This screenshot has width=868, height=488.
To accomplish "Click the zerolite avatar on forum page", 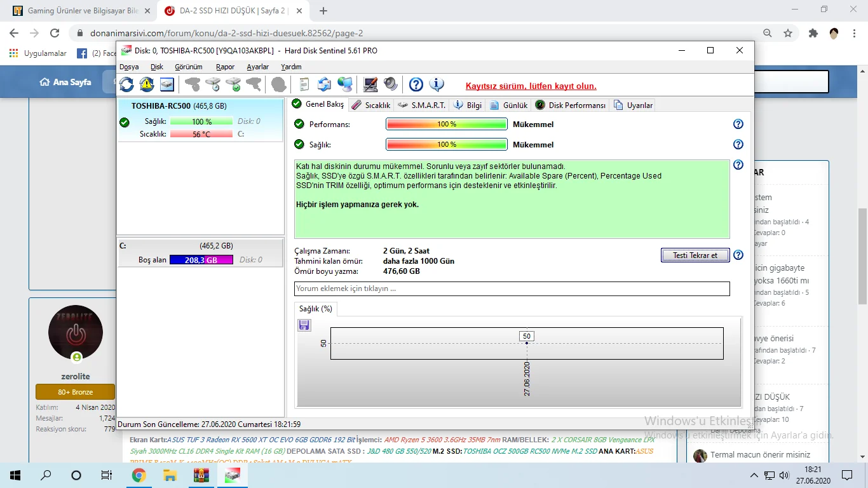I will pos(76,332).
